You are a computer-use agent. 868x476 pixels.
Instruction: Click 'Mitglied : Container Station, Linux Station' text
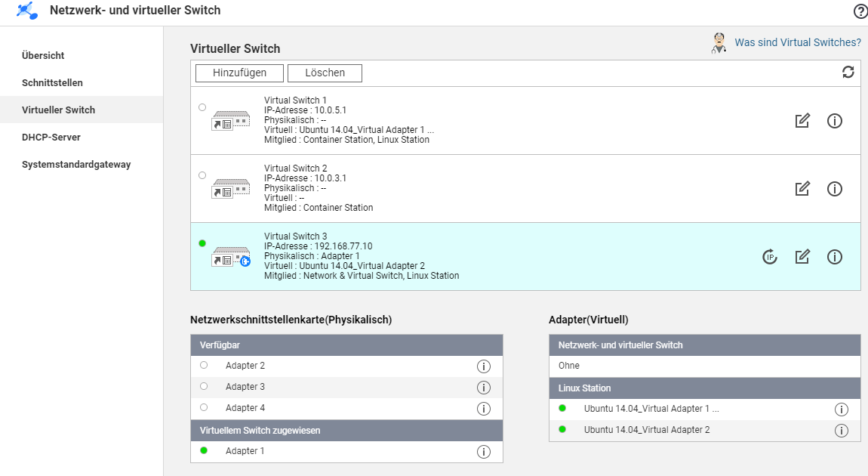pyautogui.click(x=346, y=140)
